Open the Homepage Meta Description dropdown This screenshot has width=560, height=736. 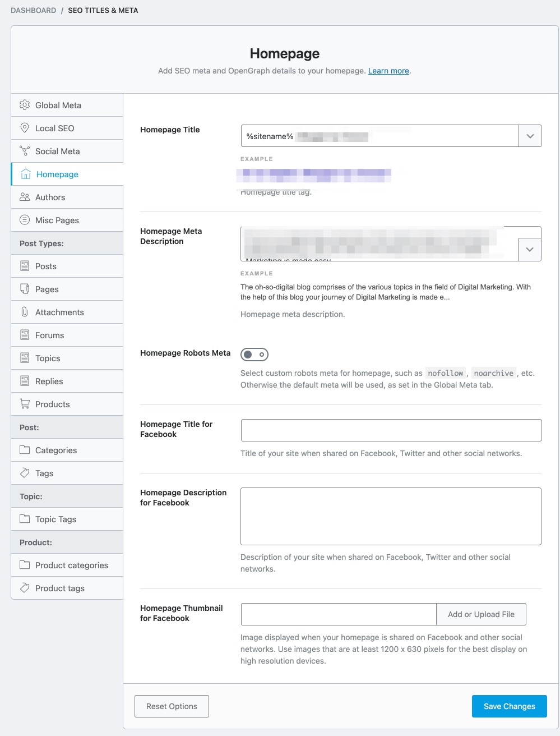click(529, 249)
